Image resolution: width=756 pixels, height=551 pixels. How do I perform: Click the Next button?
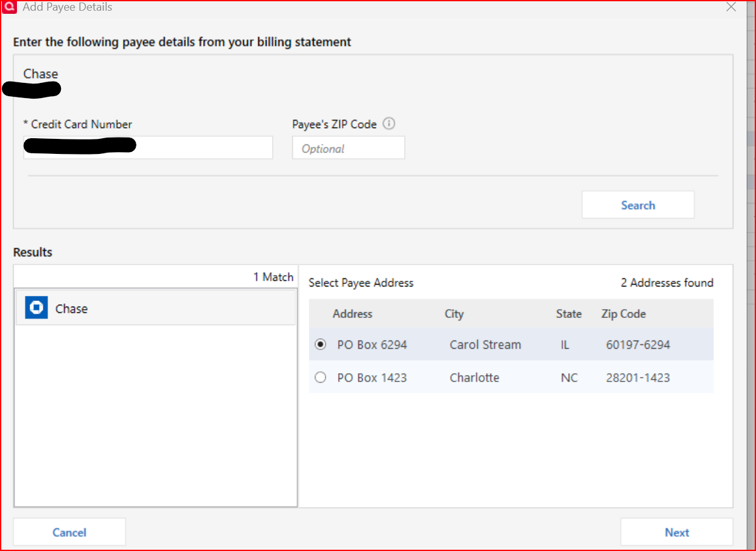[677, 532]
